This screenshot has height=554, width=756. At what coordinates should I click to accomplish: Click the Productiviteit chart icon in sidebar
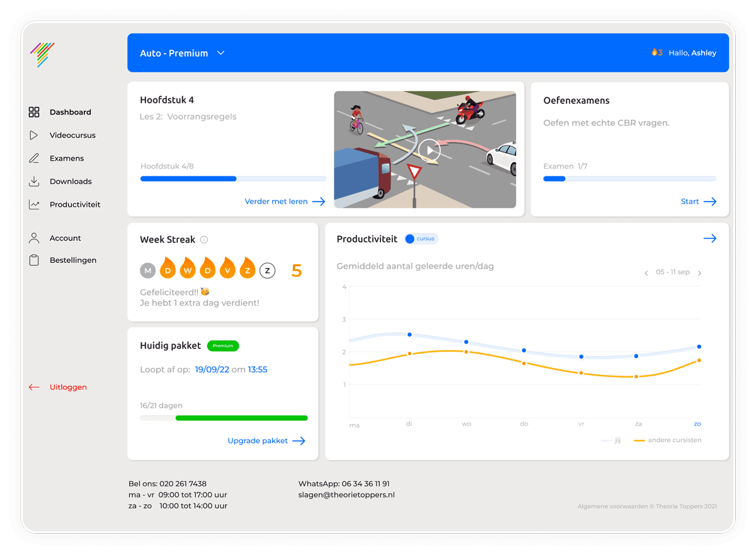point(34,205)
